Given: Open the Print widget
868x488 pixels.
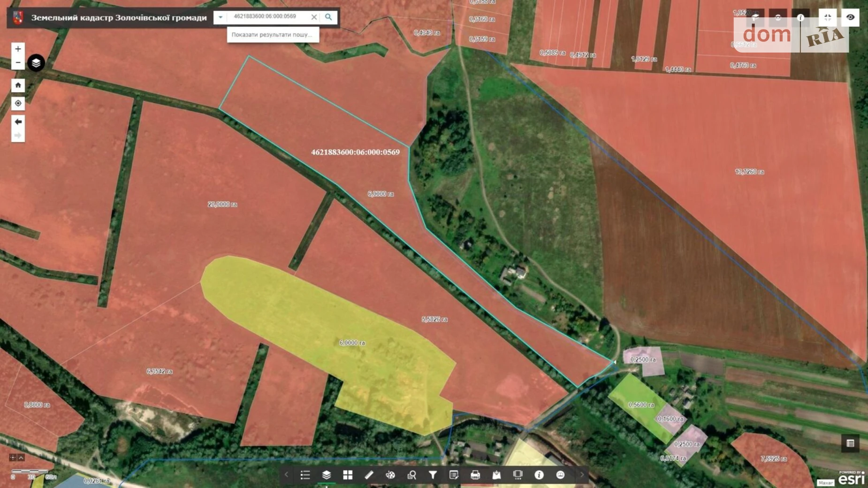Looking at the screenshot, I should click(475, 475).
